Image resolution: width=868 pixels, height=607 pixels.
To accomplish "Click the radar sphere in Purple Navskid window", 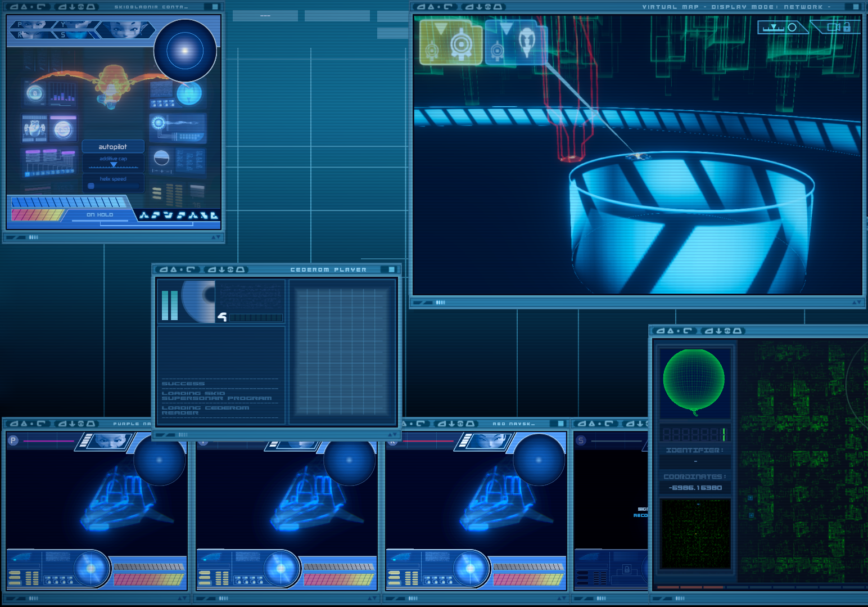I will pos(159,460).
